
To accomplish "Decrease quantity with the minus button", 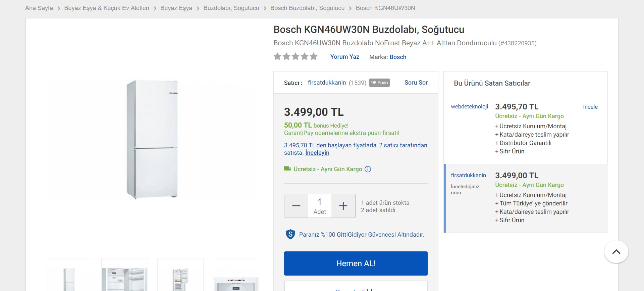I will pyautogui.click(x=296, y=206).
